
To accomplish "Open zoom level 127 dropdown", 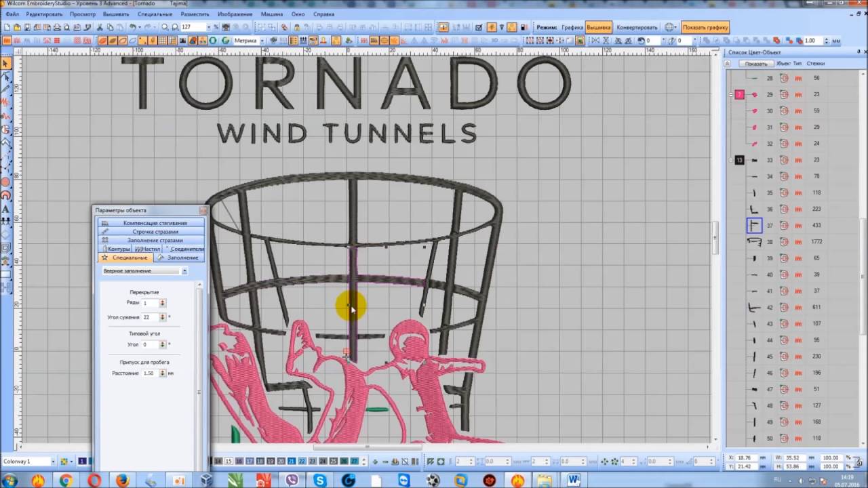I will point(208,27).
